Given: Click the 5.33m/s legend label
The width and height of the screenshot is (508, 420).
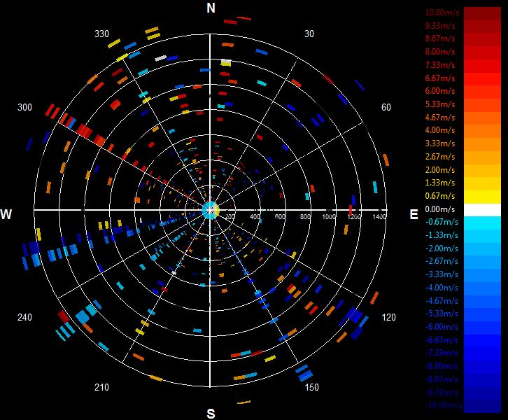Looking at the screenshot, I should click(440, 104).
